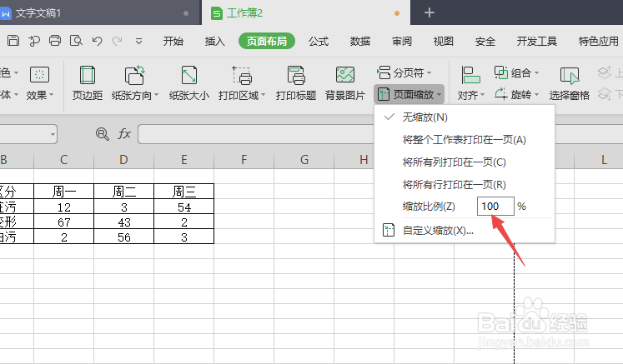Switch to the 视图 ribbon tab
Image resolution: width=623 pixels, height=364 pixels.
pos(444,42)
